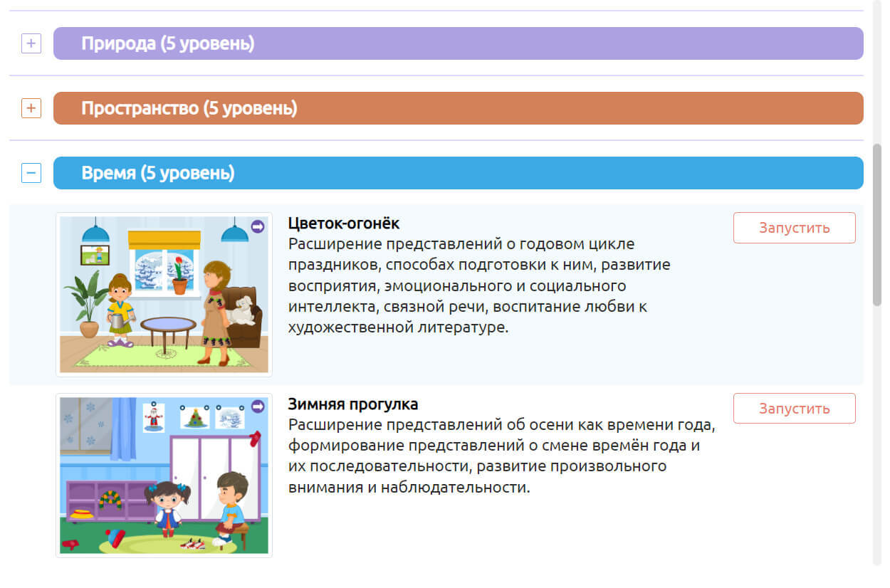Open the Зимняя прогулка title link

tap(352, 404)
